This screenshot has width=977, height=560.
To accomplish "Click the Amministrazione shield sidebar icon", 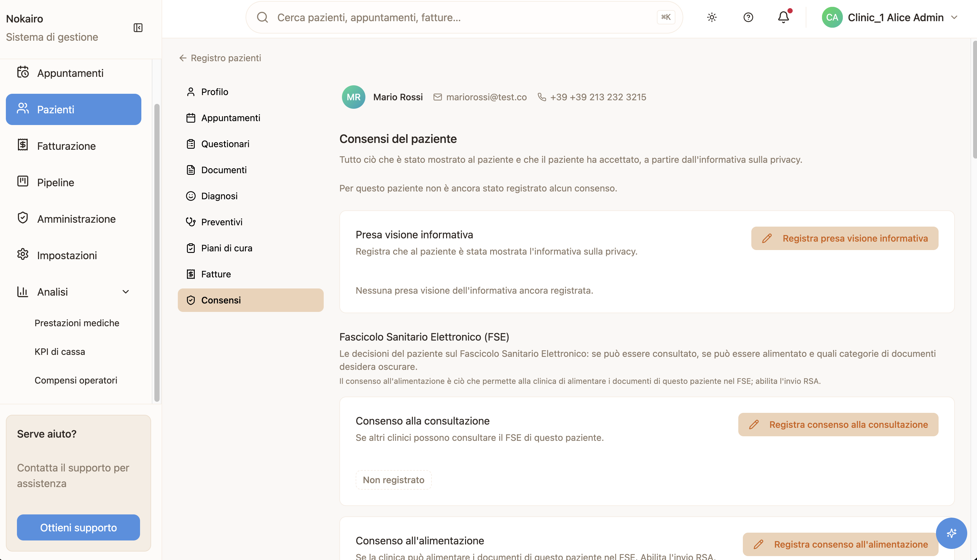I will click(23, 218).
